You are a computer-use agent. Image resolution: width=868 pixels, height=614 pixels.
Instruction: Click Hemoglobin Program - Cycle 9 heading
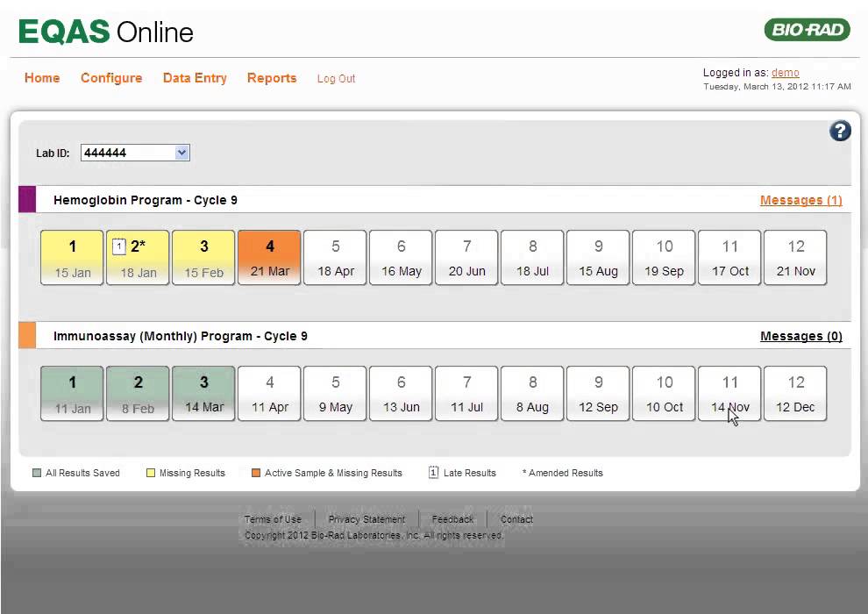tap(146, 200)
